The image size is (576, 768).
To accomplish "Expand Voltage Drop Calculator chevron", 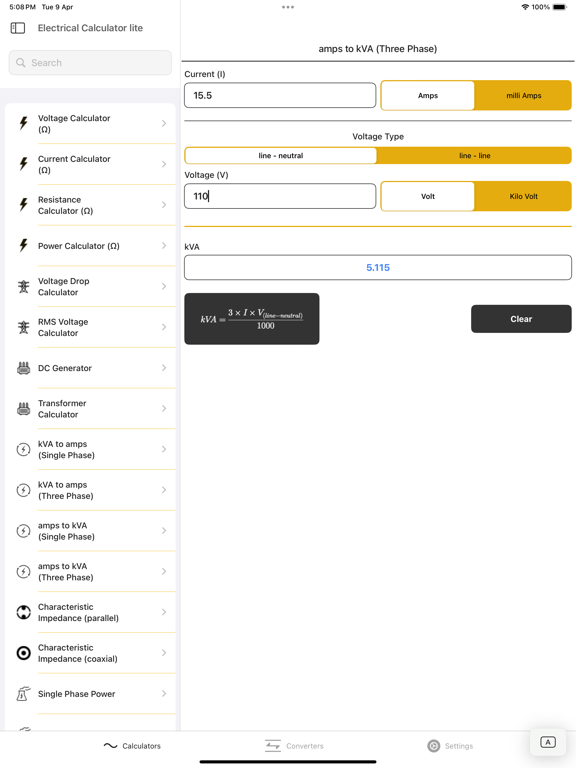I will pos(164,287).
